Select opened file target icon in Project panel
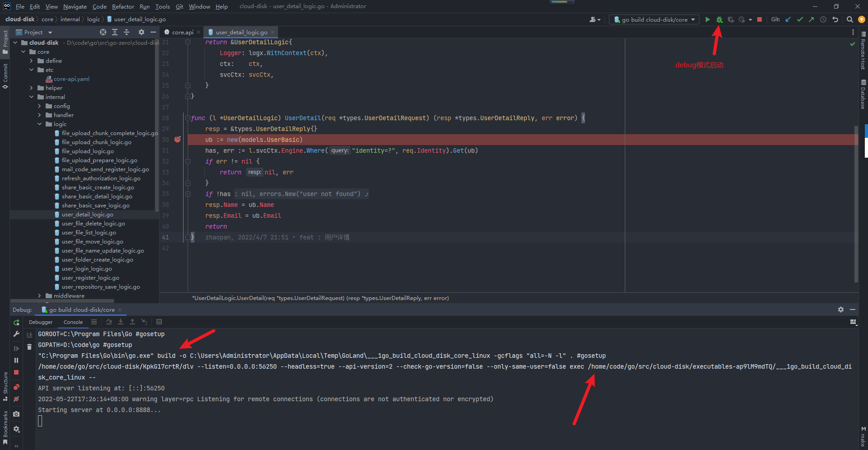Screen dimensions: 868x450 (x=103, y=32)
